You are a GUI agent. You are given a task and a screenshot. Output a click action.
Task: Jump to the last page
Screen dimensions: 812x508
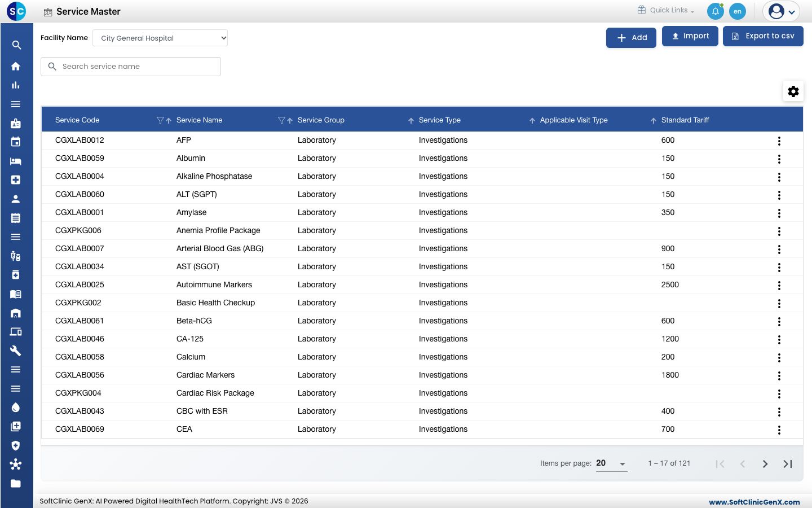[788, 464]
